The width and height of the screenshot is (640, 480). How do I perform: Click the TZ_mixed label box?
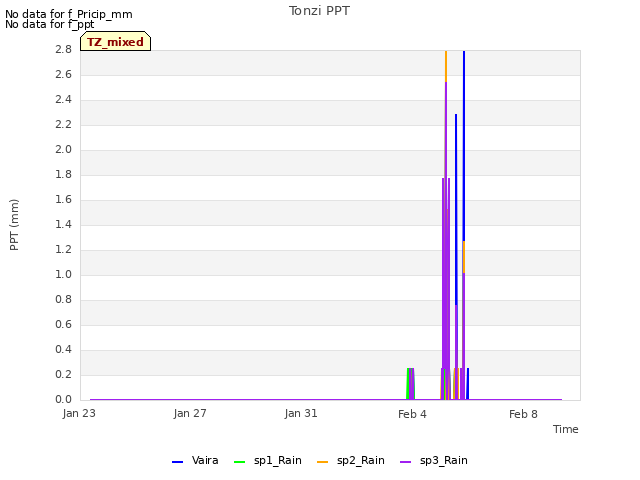click(x=116, y=42)
